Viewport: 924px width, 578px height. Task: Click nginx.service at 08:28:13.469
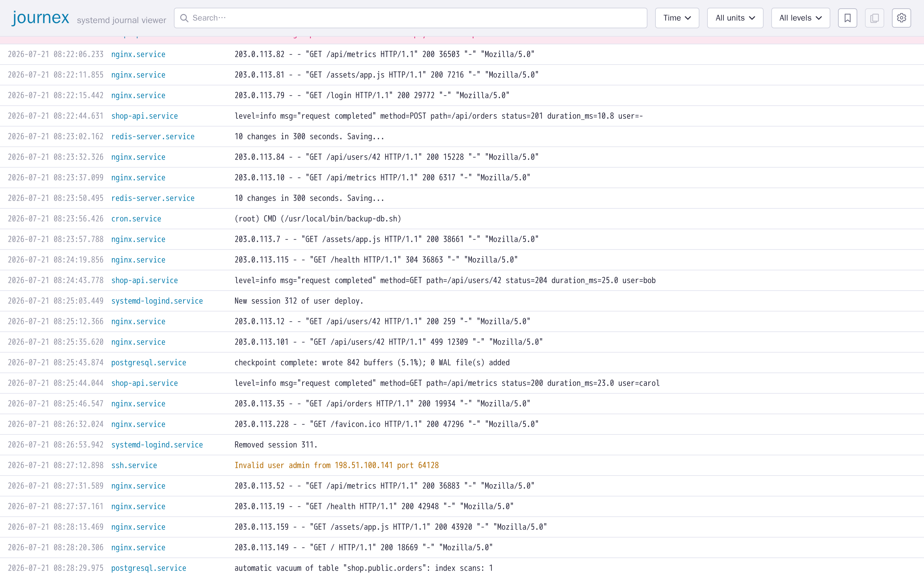pyautogui.click(x=138, y=527)
